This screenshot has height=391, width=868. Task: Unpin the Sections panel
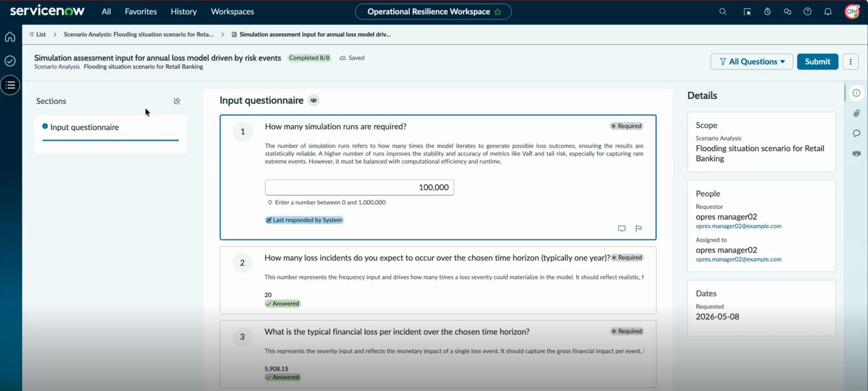click(x=177, y=101)
